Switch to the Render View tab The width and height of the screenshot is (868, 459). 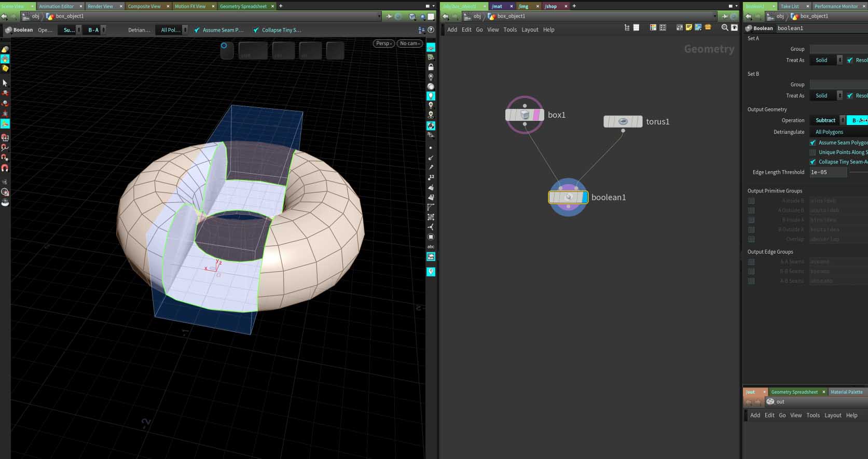point(100,6)
